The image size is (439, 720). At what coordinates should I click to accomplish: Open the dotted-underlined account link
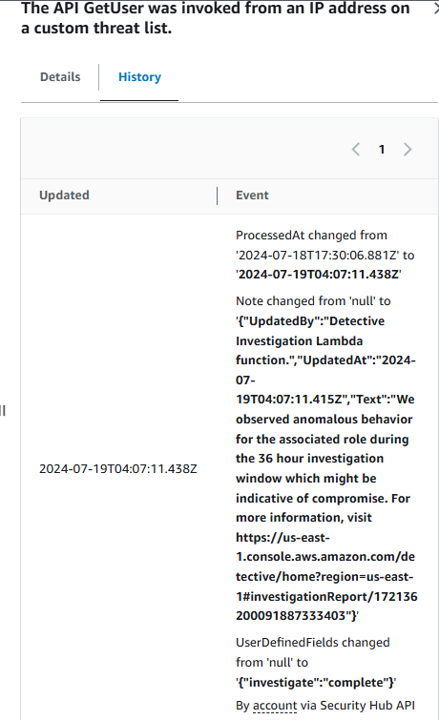click(275, 705)
